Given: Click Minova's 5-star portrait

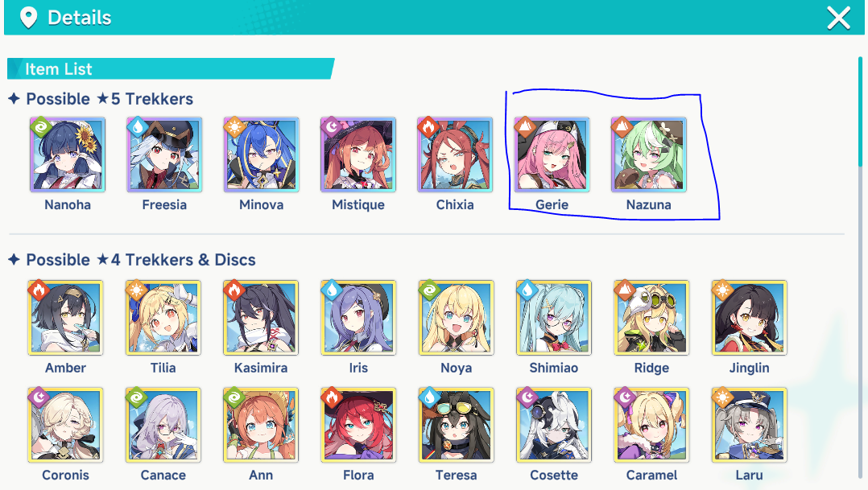Looking at the screenshot, I should [x=261, y=154].
